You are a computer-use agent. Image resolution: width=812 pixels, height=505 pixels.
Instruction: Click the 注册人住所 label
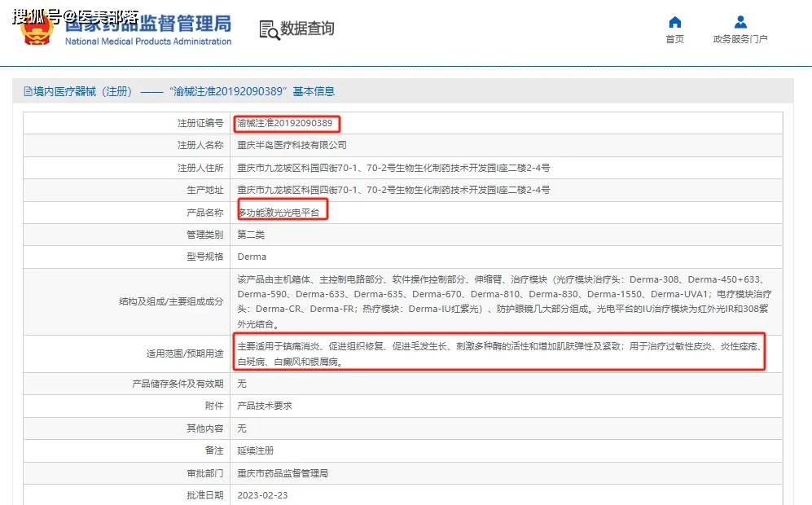pos(200,168)
